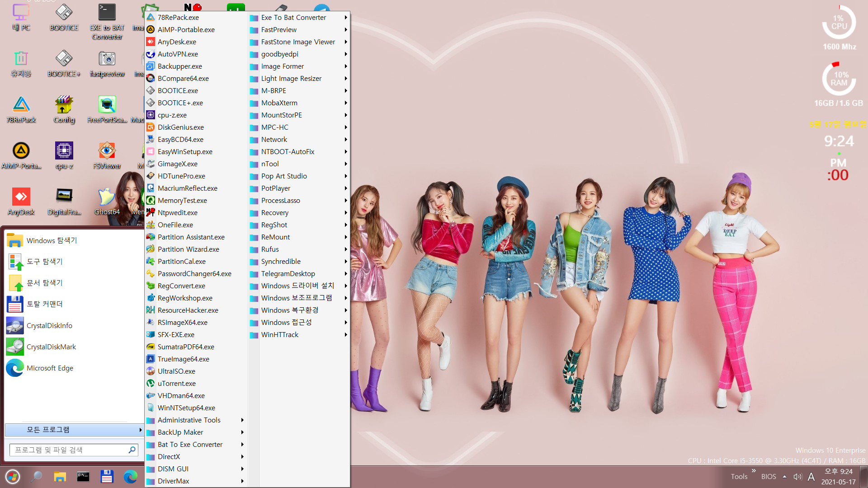This screenshot has height=488, width=868.
Task: Click the program and file search box
Action: click(74, 450)
